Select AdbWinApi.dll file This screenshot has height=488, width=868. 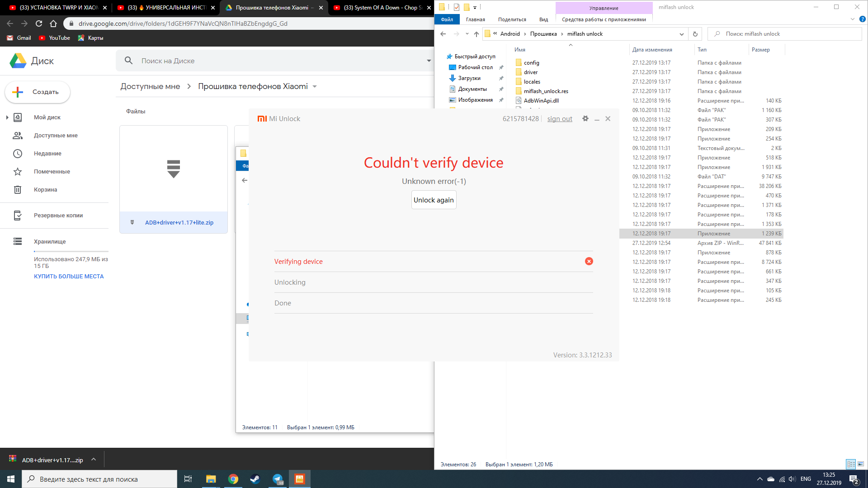pyautogui.click(x=541, y=101)
